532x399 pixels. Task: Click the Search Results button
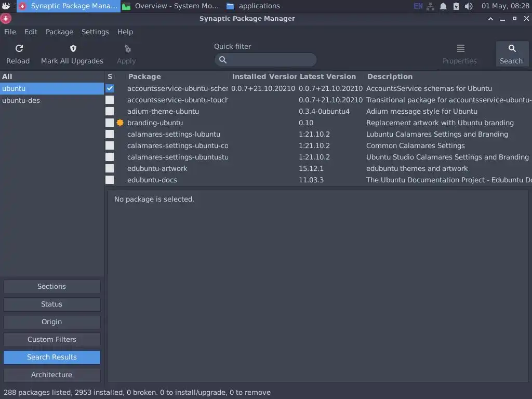(51, 357)
